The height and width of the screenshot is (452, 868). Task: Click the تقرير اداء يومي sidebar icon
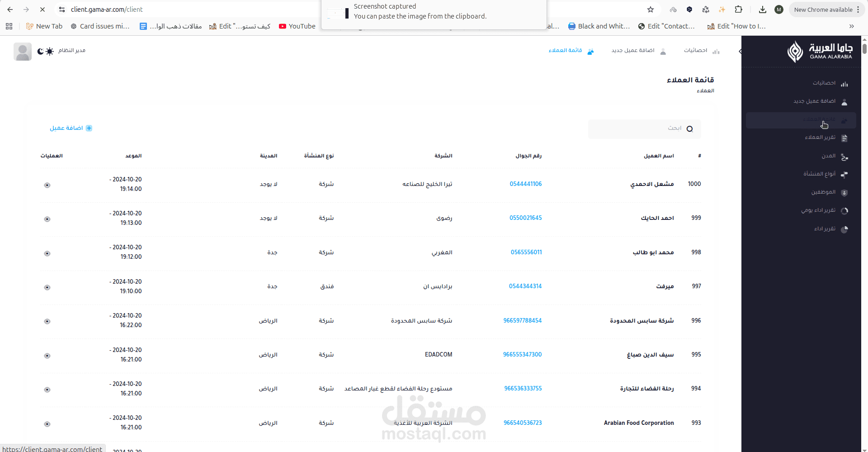point(844,211)
